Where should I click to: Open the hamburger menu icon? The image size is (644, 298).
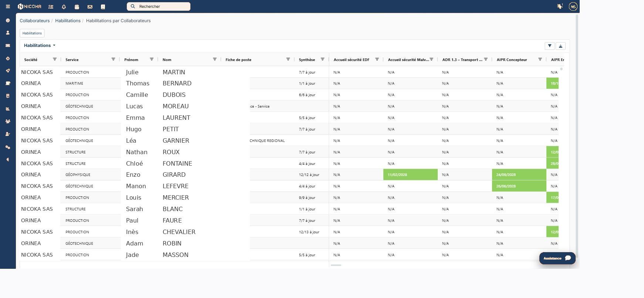pyautogui.click(x=8, y=7)
